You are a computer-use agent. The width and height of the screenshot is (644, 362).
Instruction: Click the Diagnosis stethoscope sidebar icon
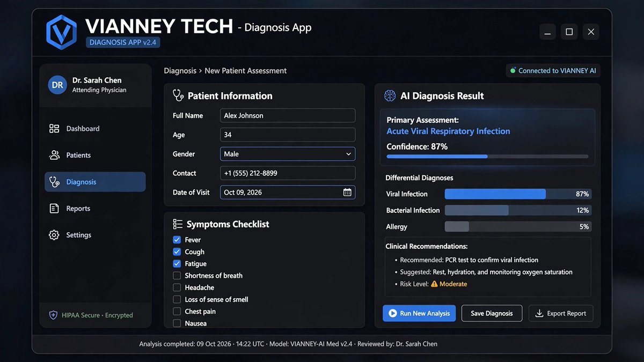54,182
